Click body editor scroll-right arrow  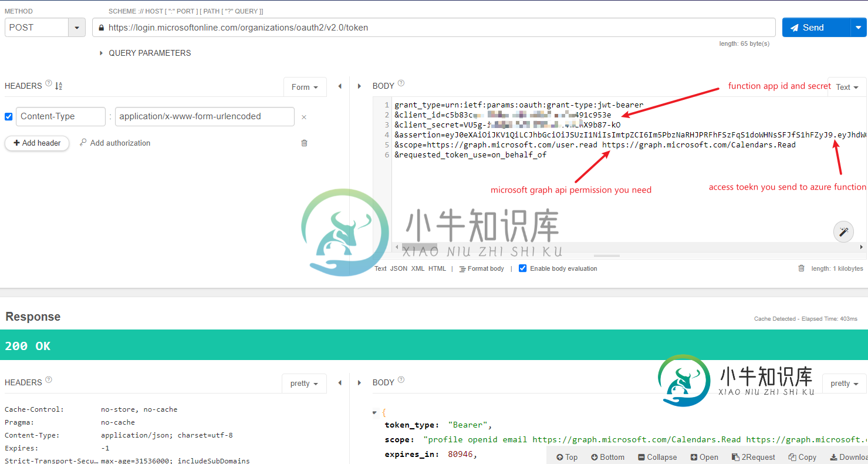pyautogui.click(x=862, y=247)
